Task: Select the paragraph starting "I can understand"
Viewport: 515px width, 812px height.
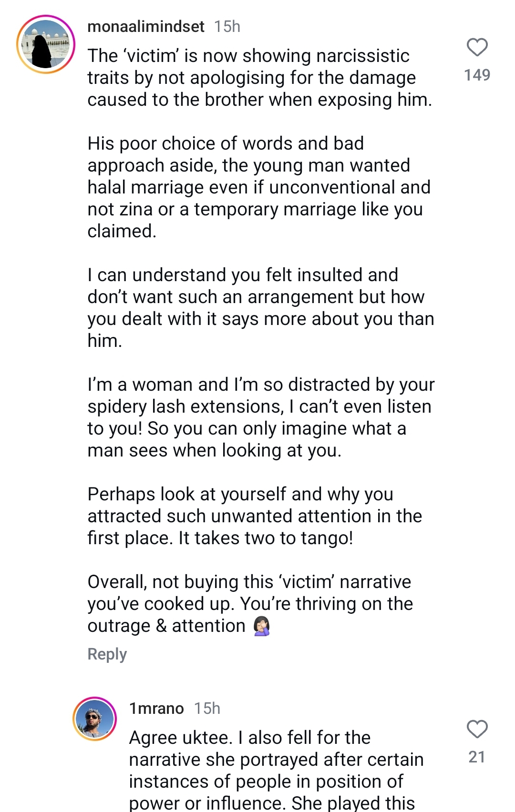Action: pos(261,308)
